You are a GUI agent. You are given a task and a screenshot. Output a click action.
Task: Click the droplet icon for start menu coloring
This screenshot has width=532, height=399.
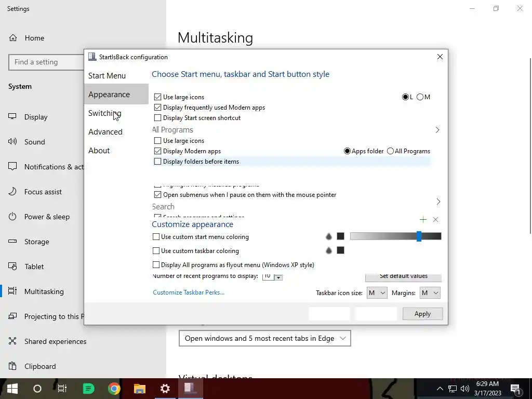328,236
